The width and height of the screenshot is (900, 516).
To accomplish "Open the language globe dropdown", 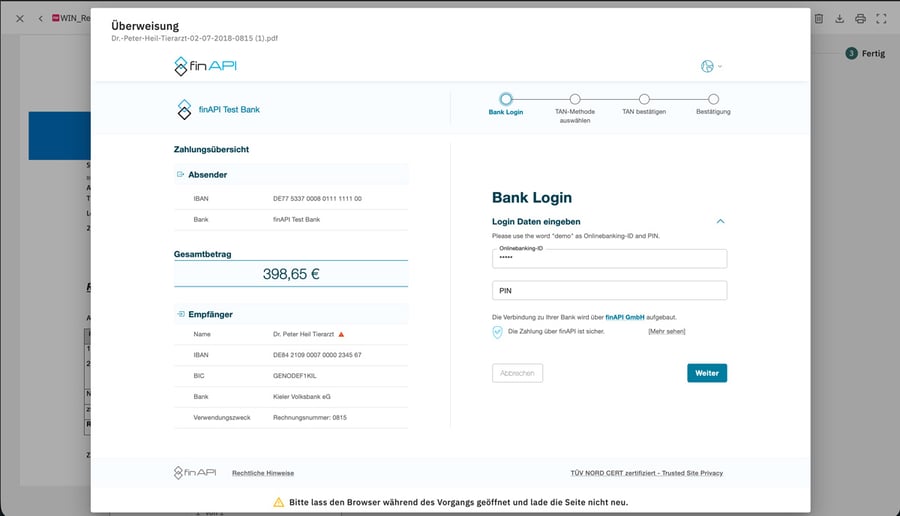I will click(711, 66).
